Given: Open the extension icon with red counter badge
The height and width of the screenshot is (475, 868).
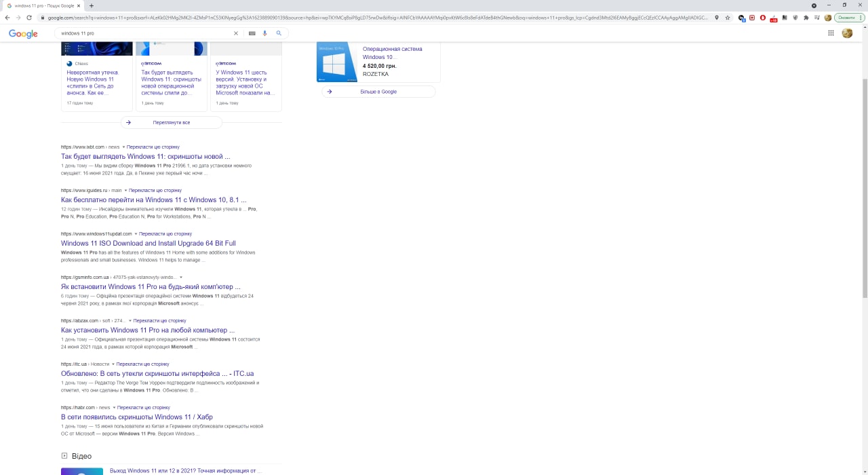Looking at the screenshot, I should pos(774,18).
